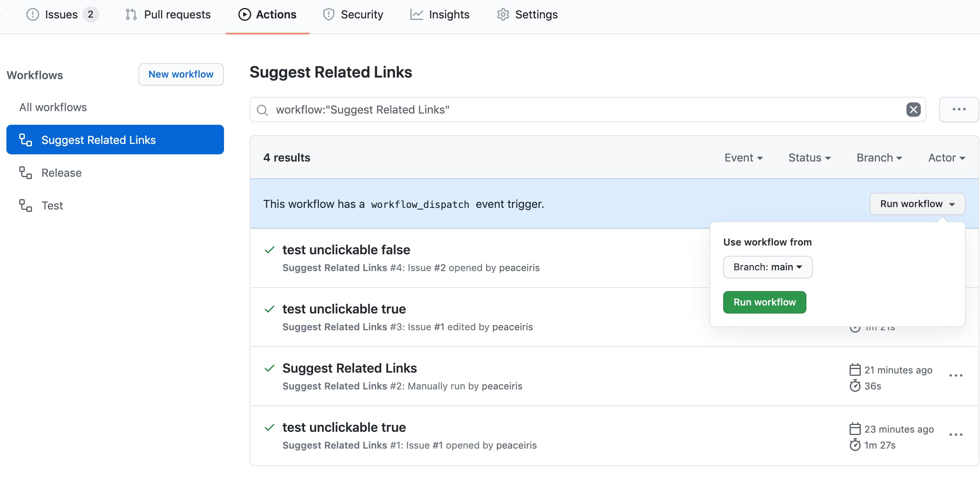The height and width of the screenshot is (479, 980).
Task: Click the Release workflow icon in sidebar
Action: 26,173
